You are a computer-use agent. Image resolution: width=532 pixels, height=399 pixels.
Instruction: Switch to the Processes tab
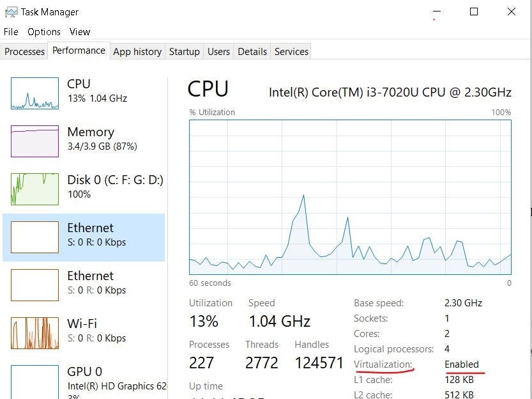pyautogui.click(x=24, y=51)
